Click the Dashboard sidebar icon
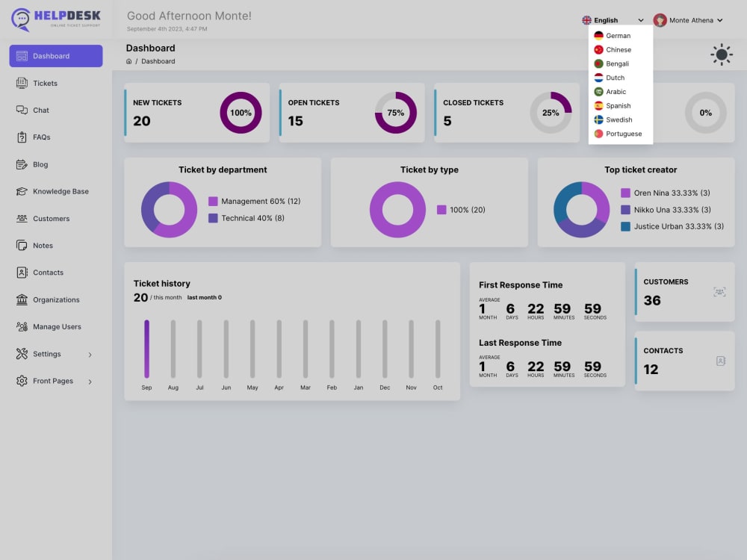The height and width of the screenshot is (560, 747). (22, 56)
